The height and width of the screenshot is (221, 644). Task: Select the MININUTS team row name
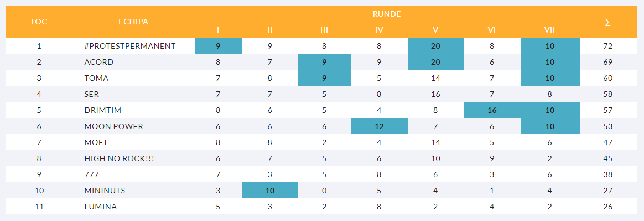point(105,191)
